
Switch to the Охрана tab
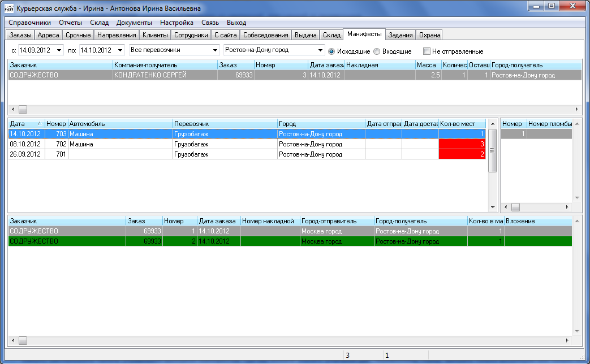pos(430,35)
